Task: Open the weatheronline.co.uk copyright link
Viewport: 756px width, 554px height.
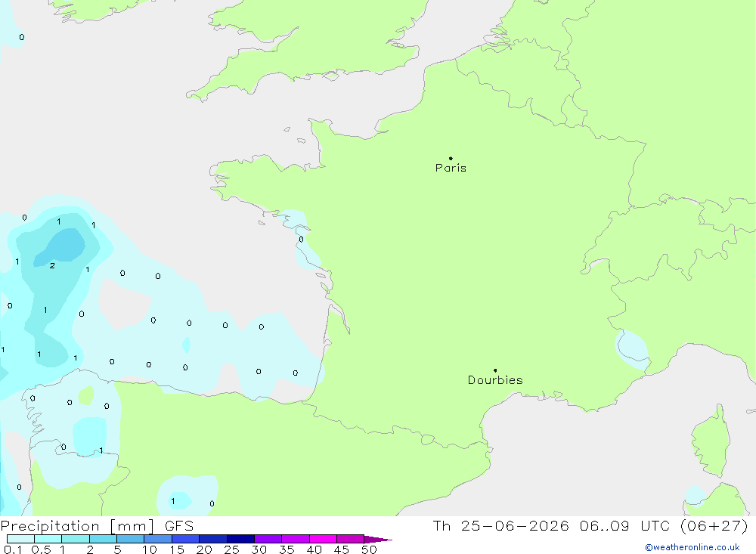Action: [x=692, y=547]
